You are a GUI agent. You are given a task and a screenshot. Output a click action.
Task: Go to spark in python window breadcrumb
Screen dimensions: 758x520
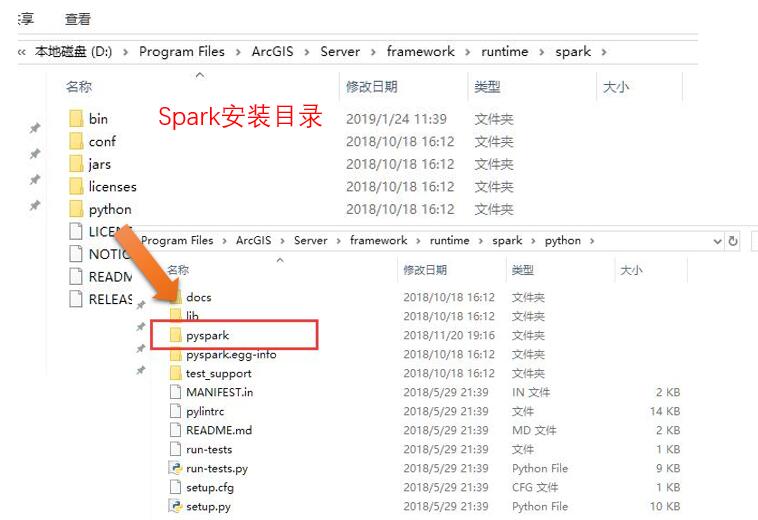(507, 240)
